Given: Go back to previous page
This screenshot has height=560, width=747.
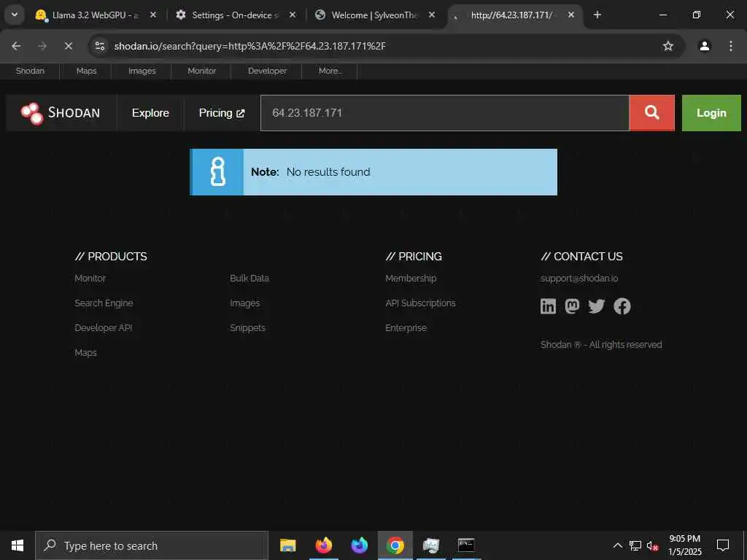Looking at the screenshot, I should point(16,46).
